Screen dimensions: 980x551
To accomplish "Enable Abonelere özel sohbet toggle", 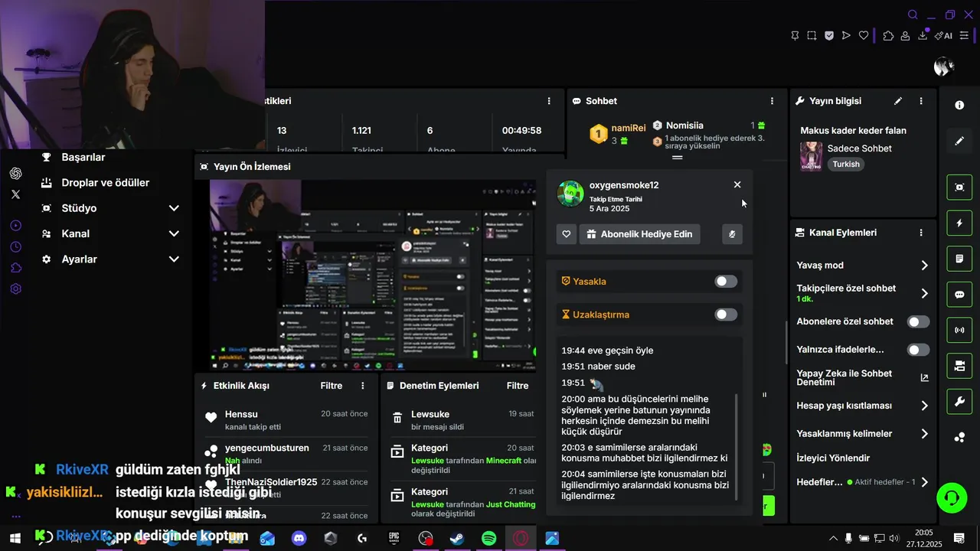I will [918, 322].
